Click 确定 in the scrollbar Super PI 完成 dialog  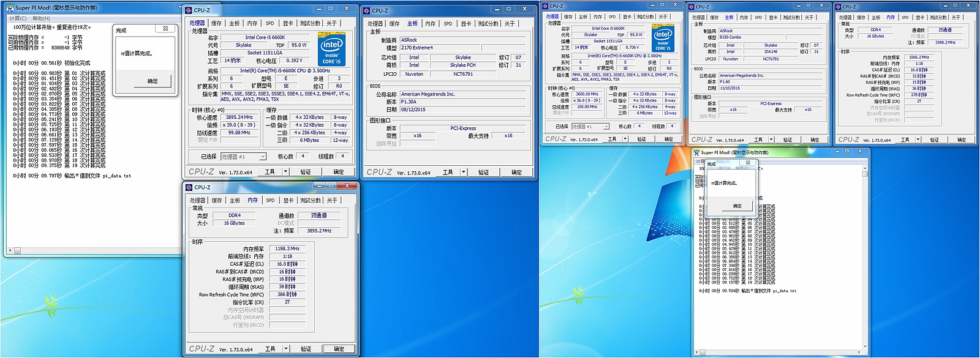point(737,206)
